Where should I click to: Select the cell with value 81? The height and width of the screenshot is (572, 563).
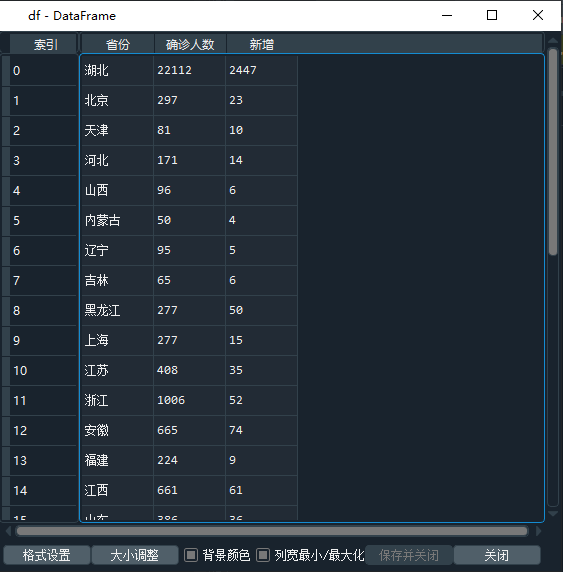(189, 130)
